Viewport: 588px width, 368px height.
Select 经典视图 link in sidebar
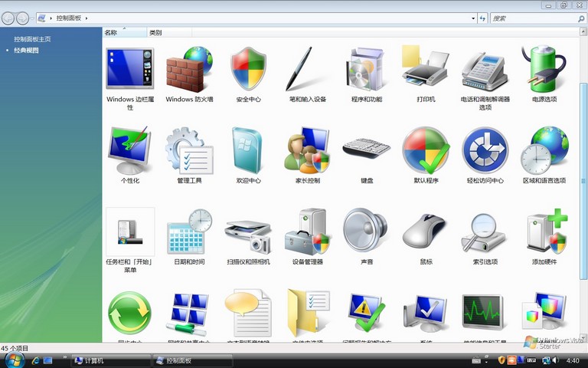coord(26,51)
